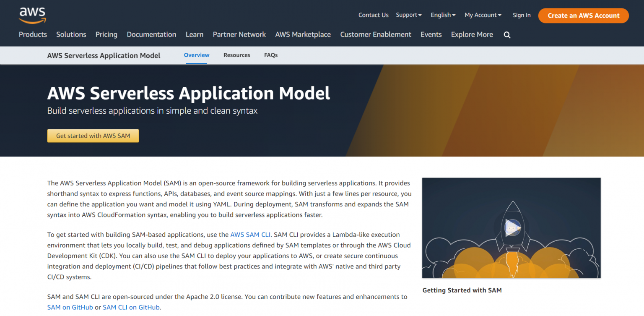Expand the My Account menu
This screenshot has width=644, height=316.
[x=482, y=15]
